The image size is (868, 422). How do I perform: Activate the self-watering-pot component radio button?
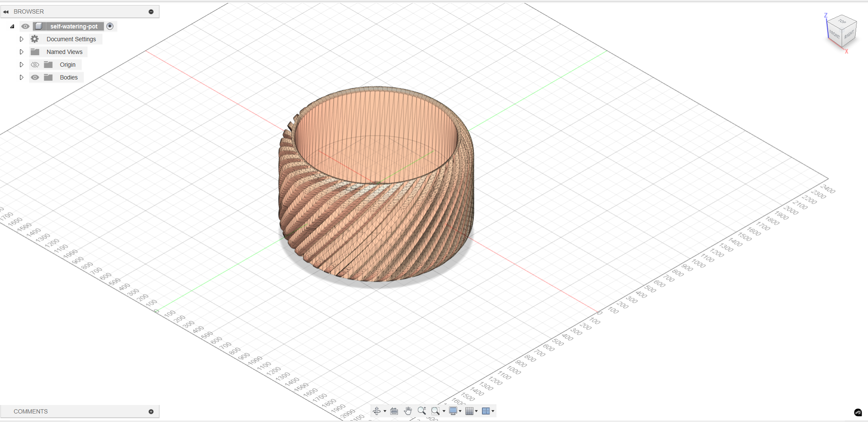[110, 26]
